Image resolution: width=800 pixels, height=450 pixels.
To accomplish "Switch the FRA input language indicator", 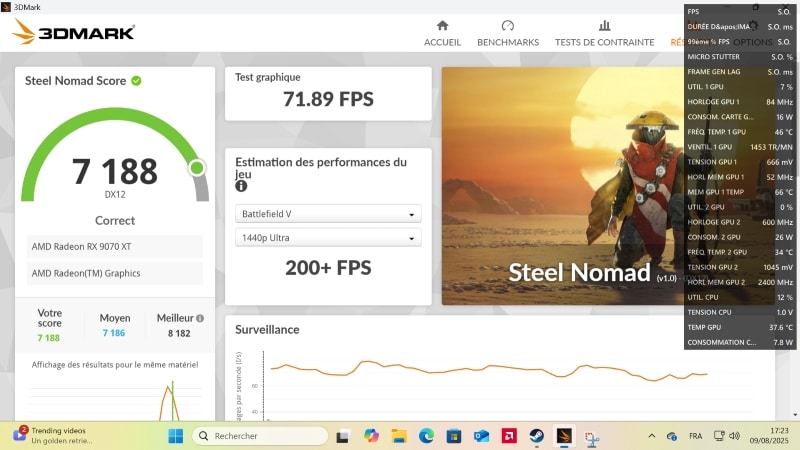I will 695,436.
